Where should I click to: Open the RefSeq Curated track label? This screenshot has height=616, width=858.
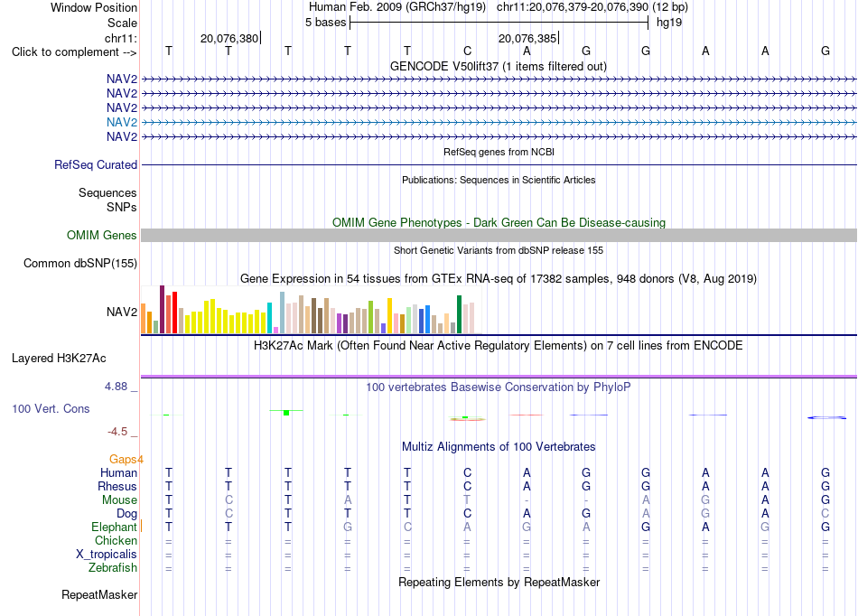(x=95, y=164)
